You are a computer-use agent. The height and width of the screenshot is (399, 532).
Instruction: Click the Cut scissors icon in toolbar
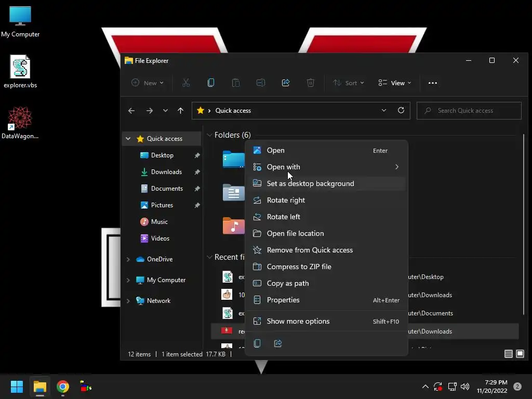[186, 83]
